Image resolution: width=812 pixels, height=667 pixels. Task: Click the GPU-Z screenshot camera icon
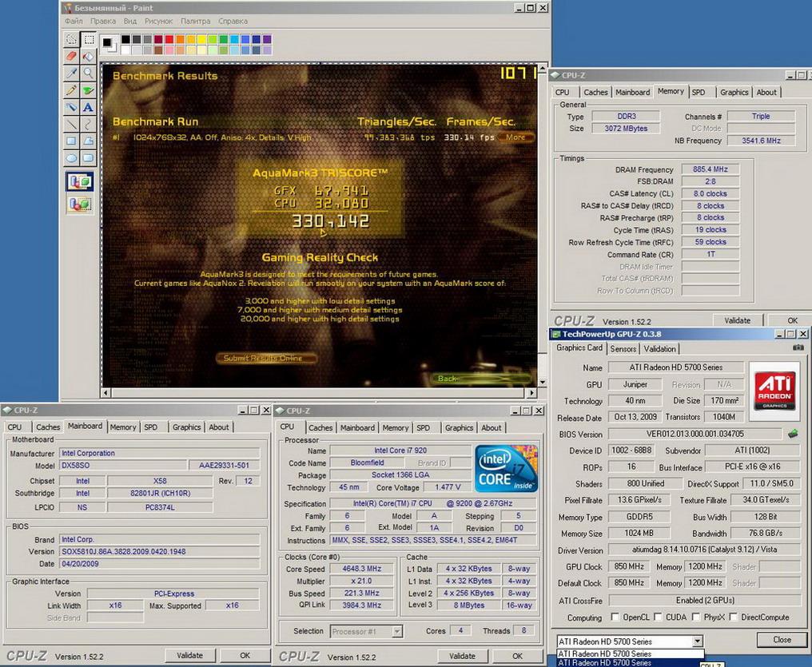(x=798, y=347)
